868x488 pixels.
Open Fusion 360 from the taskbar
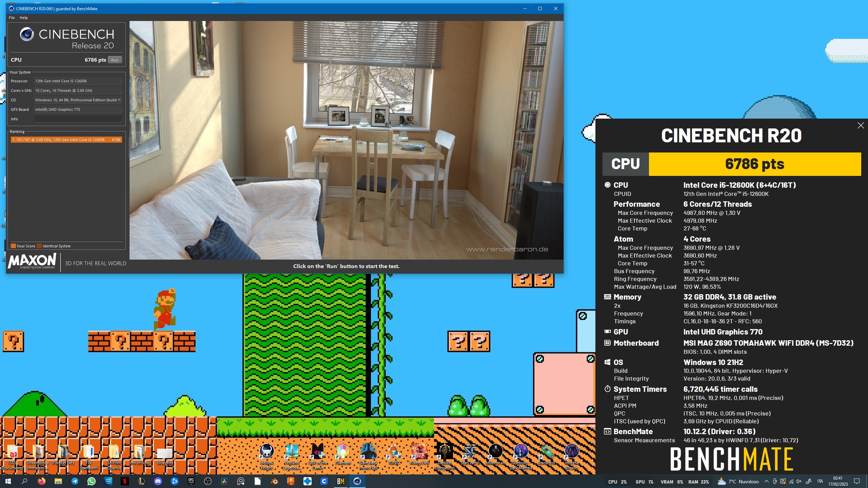[291, 481]
